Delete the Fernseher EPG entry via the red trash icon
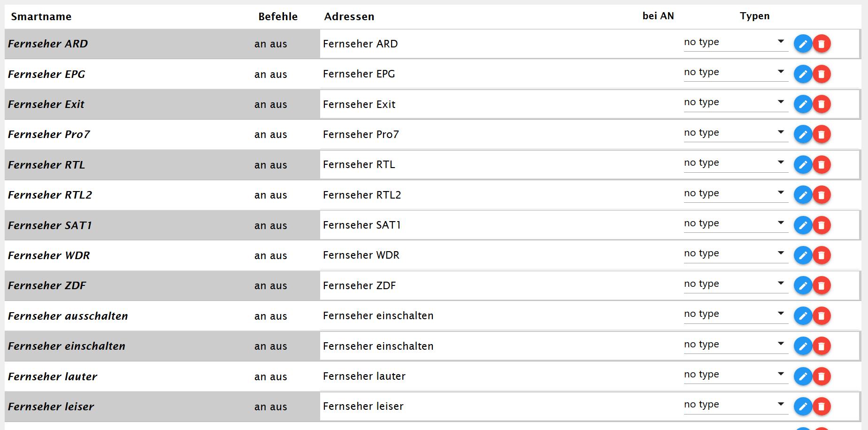 [822, 74]
